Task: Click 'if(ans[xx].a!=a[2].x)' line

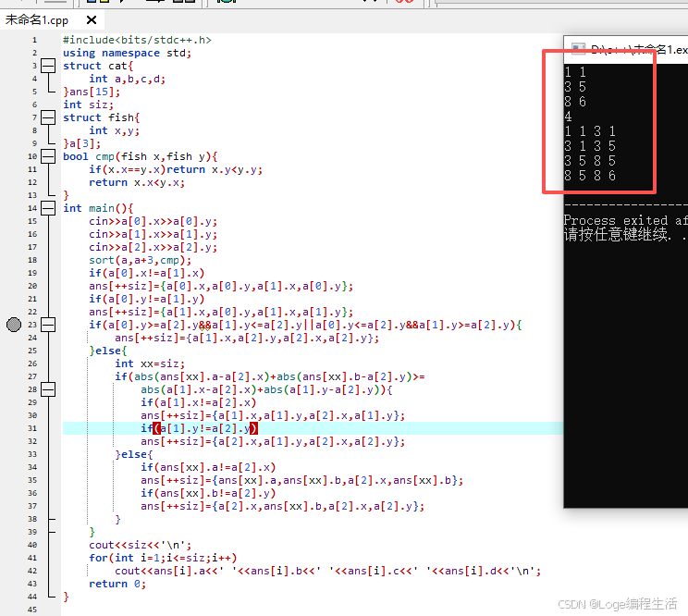Action: tap(208, 467)
